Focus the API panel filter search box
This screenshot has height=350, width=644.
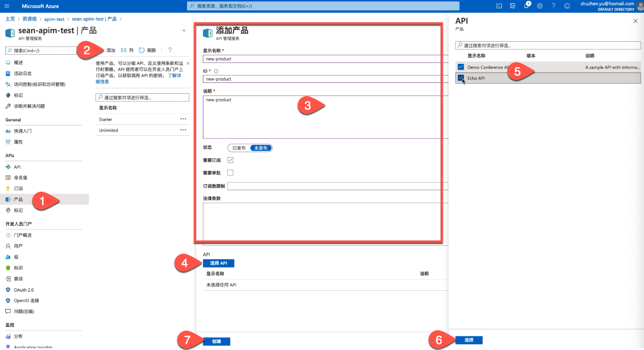pyautogui.click(x=548, y=45)
